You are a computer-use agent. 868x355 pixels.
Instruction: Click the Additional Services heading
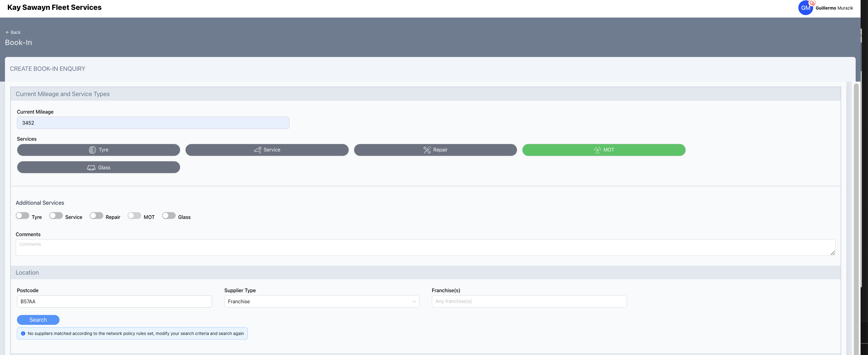(40, 203)
